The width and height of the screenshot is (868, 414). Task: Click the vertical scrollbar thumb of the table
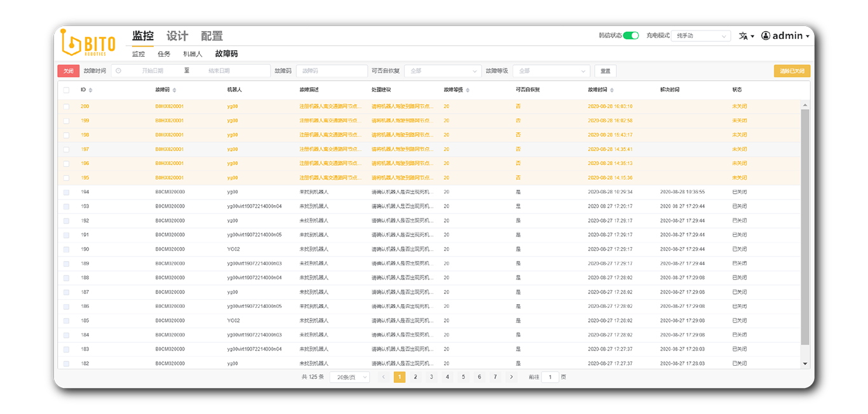click(x=805, y=227)
